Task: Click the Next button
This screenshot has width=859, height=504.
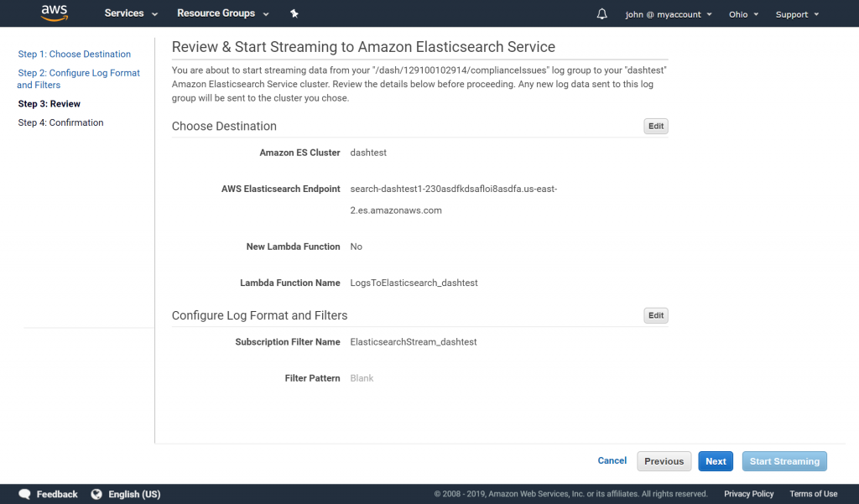Action: tap(716, 461)
